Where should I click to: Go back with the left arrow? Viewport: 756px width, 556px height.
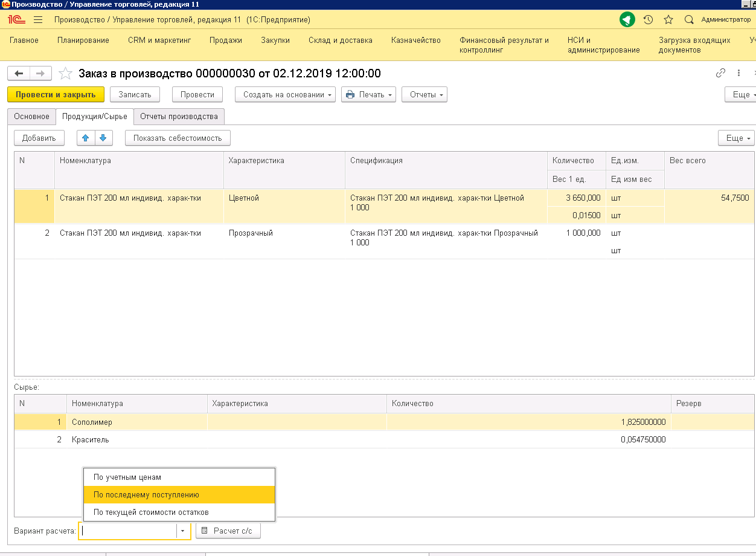[x=19, y=74]
